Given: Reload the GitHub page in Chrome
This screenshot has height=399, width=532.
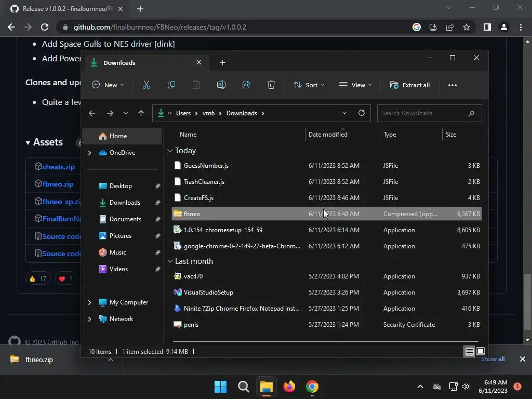Looking at the screenshot, I should [45, 27].
